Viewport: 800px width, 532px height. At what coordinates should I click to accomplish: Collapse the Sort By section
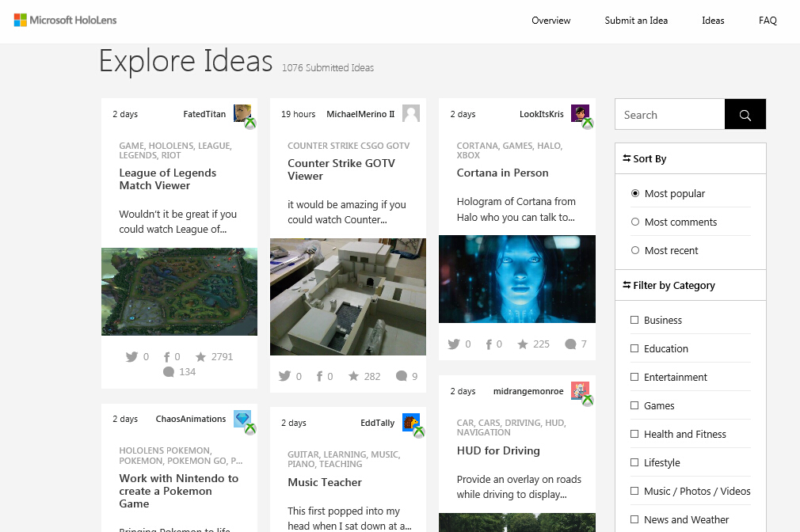[691, 158]
